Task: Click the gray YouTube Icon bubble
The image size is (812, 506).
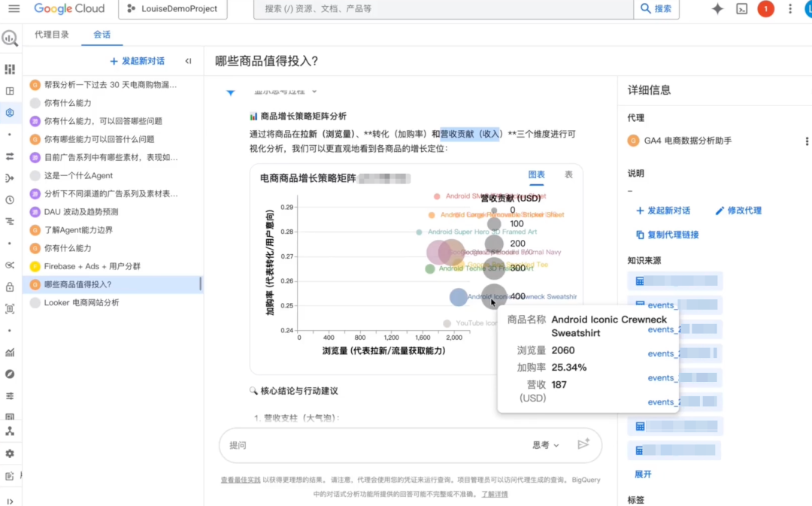Action: click(x=447, y=323)
